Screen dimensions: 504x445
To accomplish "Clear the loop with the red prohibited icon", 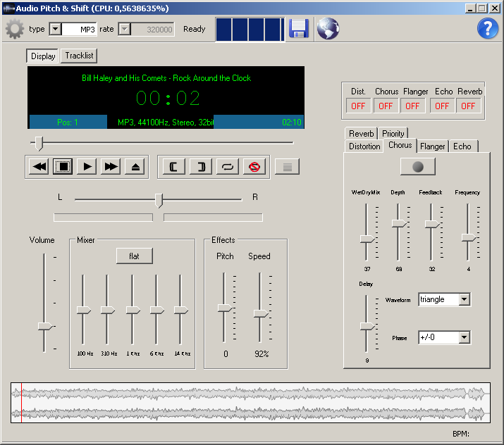I will pyautogui.click(x=254, y=167).
